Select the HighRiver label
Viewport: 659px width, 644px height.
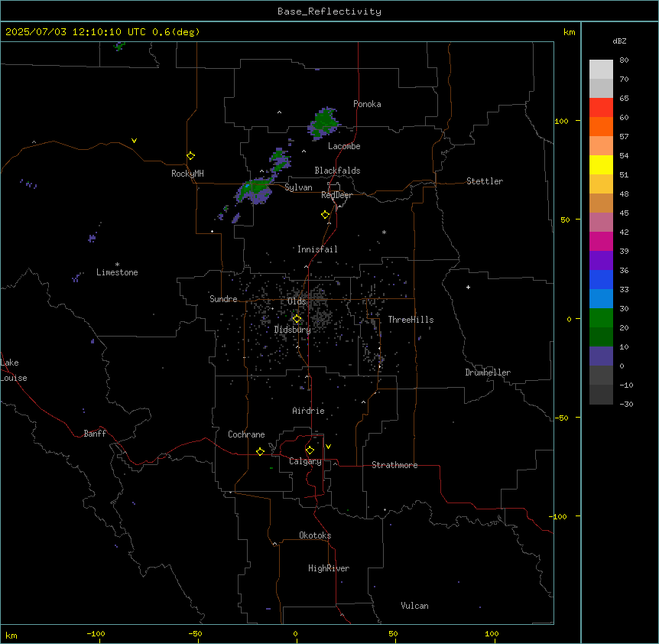[x=329, y=568]
